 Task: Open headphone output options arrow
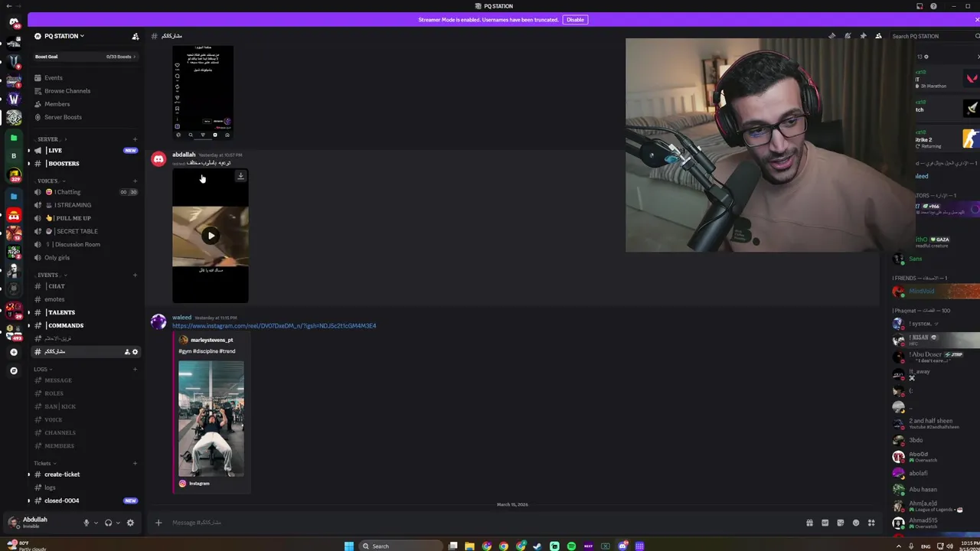(117, 523)
